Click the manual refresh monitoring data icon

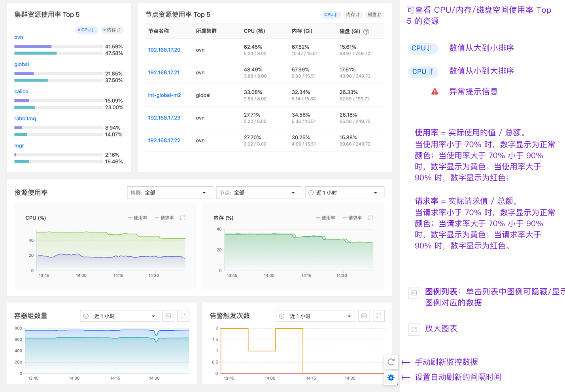coord(391,362)
